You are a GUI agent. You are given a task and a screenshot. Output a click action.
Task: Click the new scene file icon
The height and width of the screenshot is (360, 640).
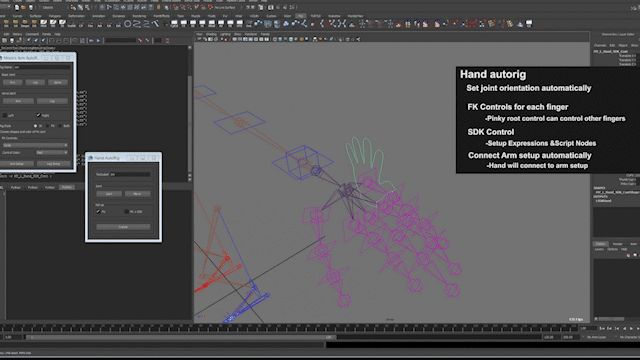click(17, 7)
